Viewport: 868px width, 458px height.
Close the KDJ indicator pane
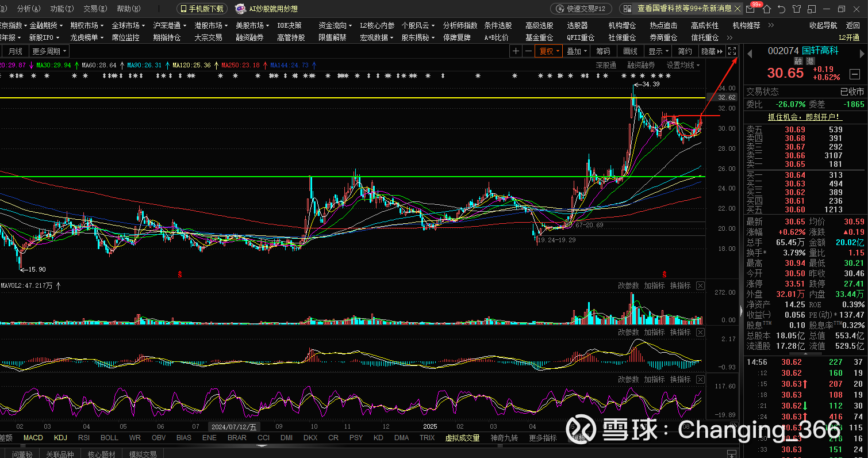(x=700, y=379)
